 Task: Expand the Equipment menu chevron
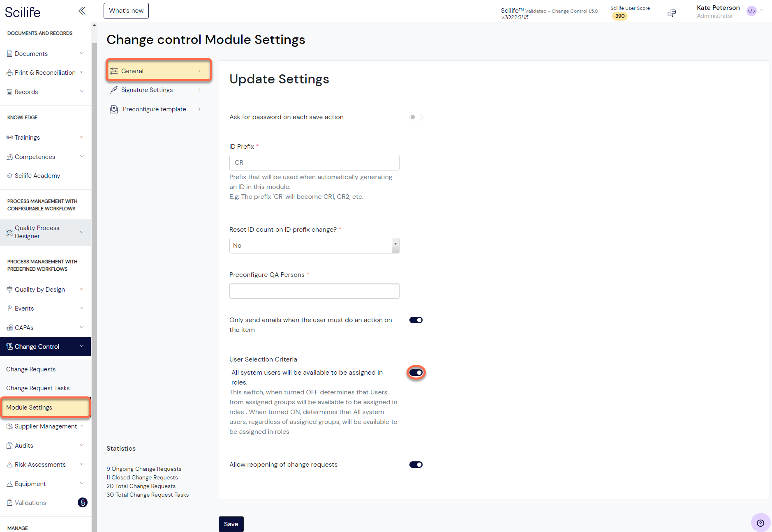[81, 484]
